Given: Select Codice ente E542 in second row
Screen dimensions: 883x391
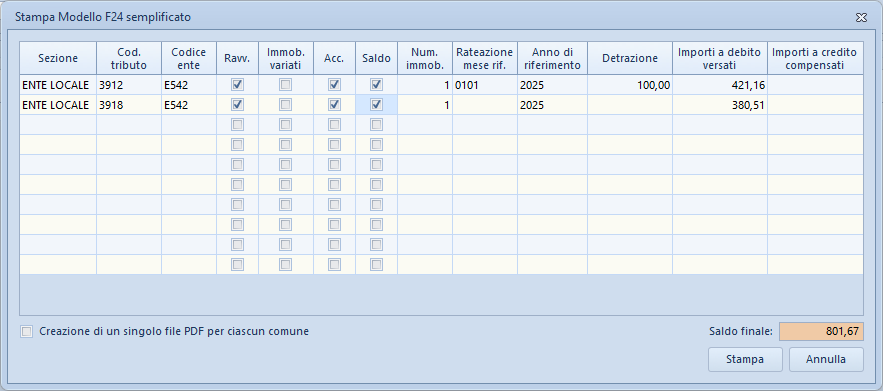Looking at the screenshot, I should click(189, 105).
